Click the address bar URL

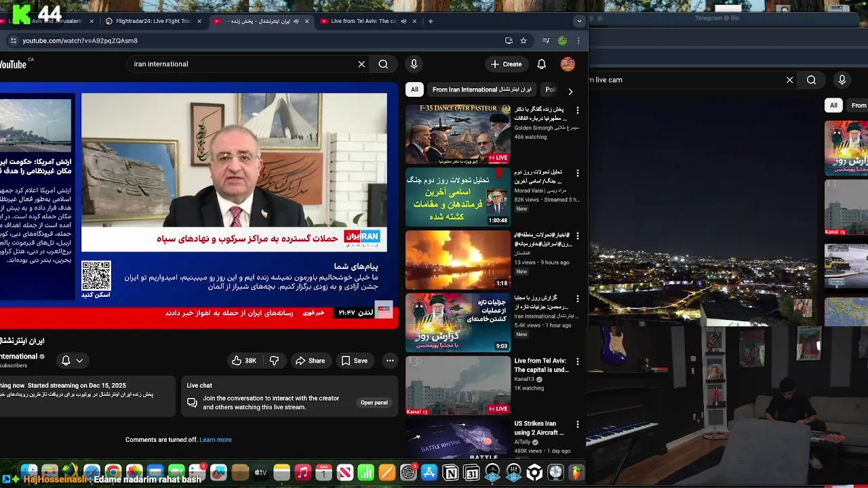pos(80,41)
